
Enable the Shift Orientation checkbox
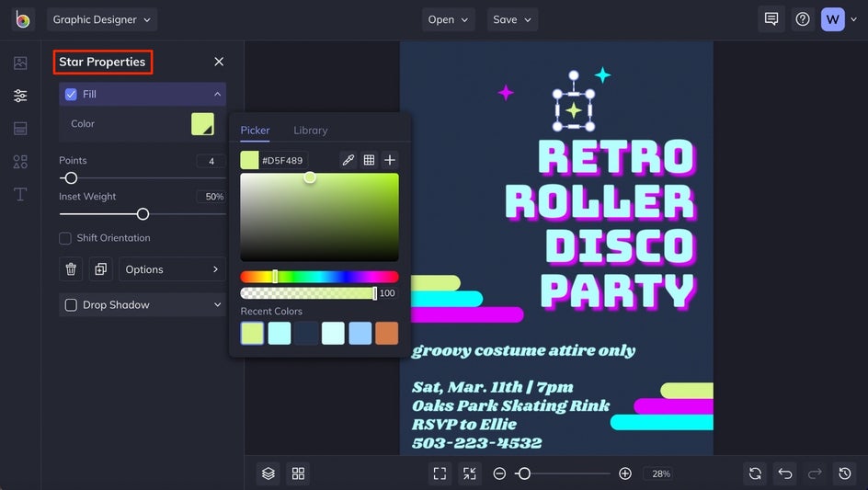[x=65, y=238]
